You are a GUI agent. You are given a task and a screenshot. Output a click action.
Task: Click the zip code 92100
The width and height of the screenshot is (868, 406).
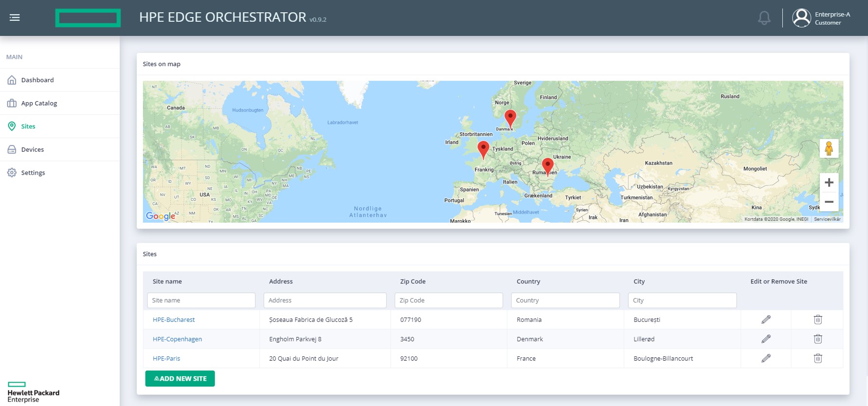tap(409, 358)
